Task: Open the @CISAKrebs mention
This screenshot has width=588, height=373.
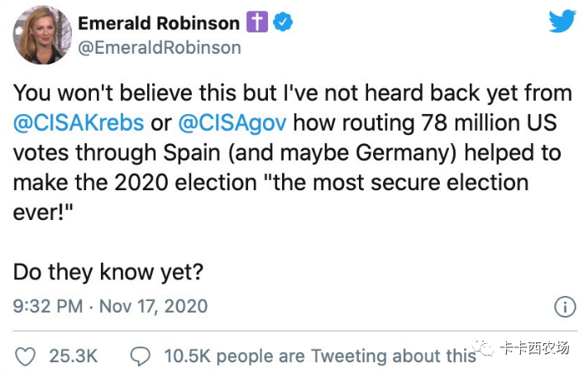Action: pos(79,123)
